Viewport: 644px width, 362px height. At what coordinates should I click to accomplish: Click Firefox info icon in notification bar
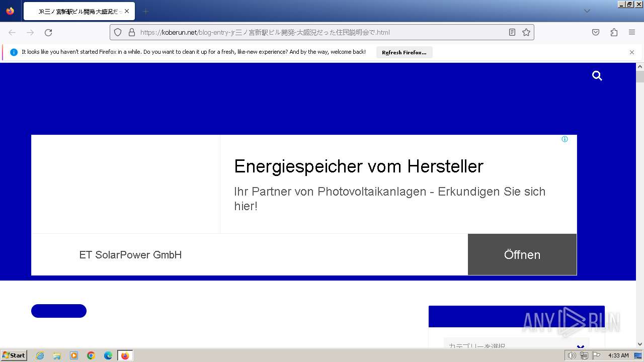tap(14, 52)
